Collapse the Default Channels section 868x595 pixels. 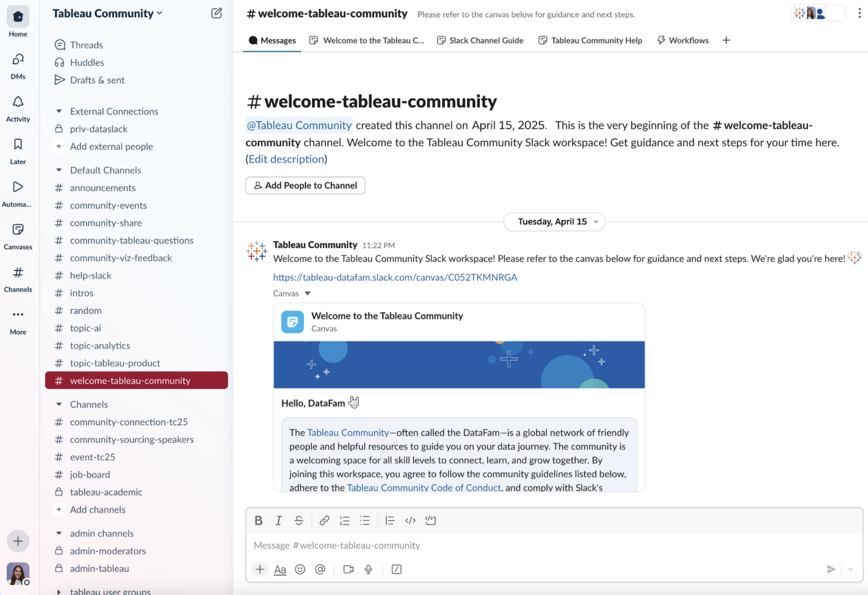click(59, 170)
